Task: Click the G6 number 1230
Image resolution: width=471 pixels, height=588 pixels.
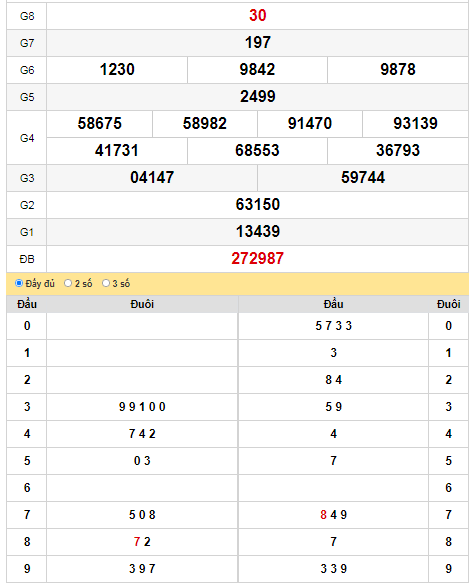Action: point(117,70)
